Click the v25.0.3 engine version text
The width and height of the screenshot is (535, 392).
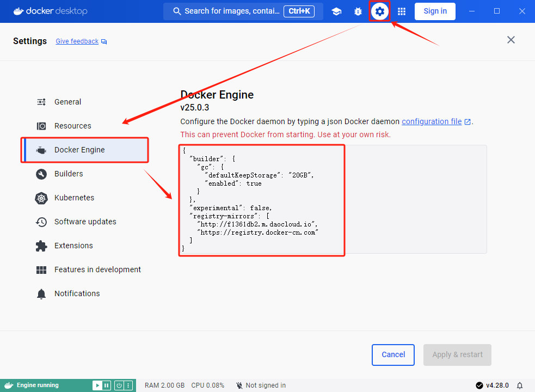pos(194,108)
